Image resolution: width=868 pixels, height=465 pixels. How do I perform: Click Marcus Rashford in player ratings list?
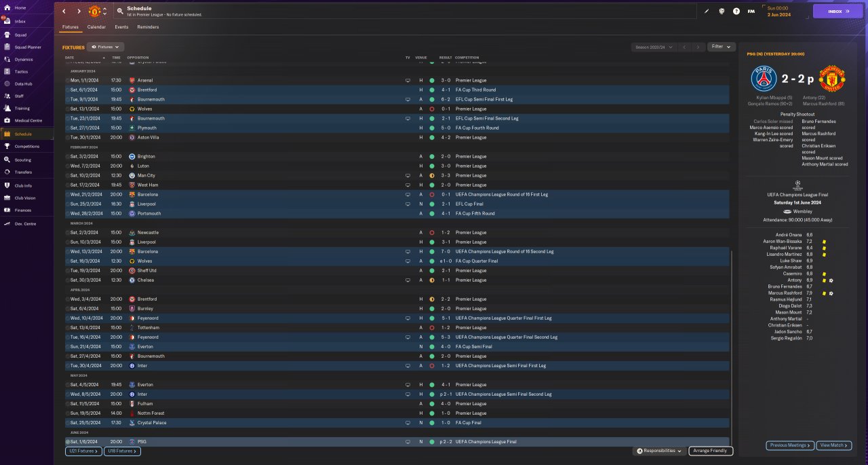click(x=784, y=293)
